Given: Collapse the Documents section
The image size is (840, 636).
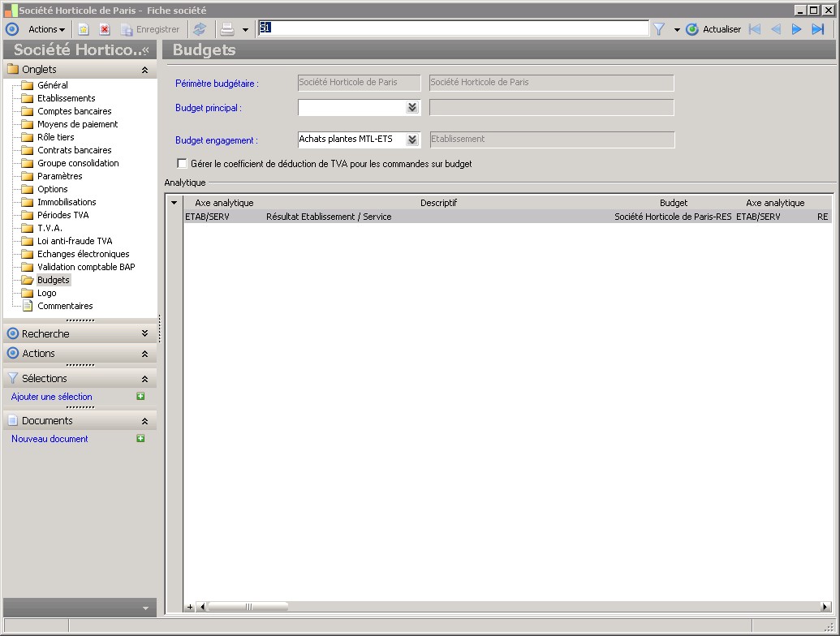Looking at the screenshot, I should click(x=144, y=421).
